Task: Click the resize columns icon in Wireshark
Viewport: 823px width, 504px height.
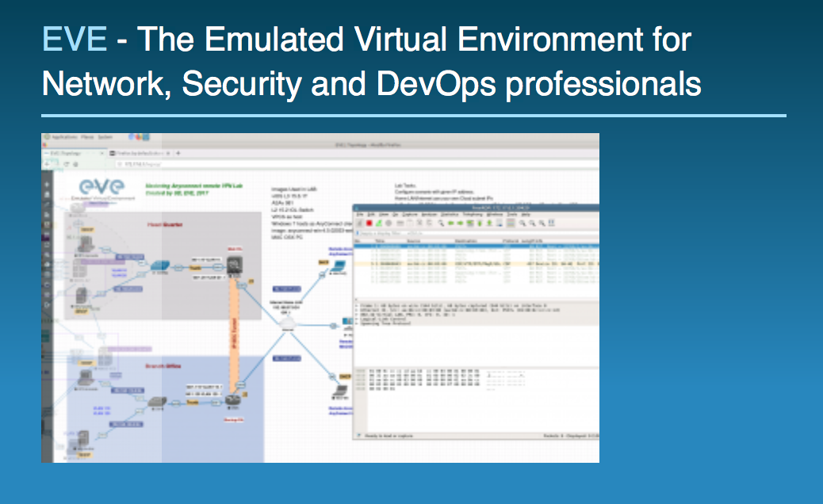Action: [552, 223]
